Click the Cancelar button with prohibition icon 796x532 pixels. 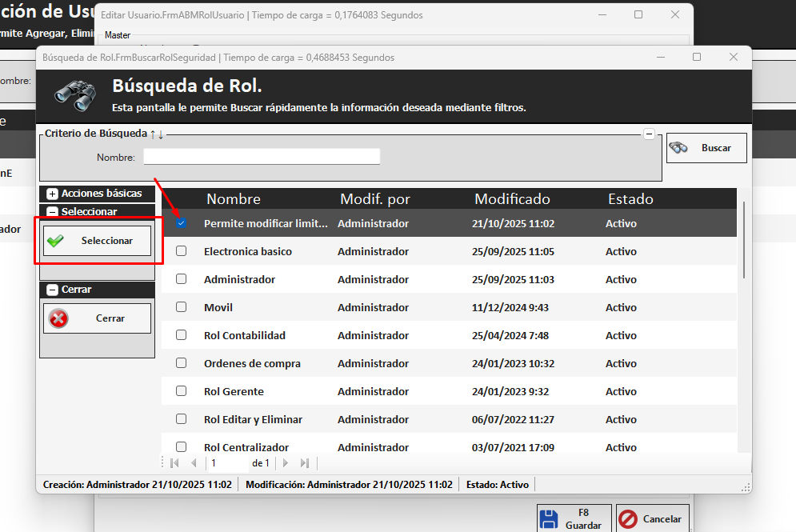click(651, 519)
